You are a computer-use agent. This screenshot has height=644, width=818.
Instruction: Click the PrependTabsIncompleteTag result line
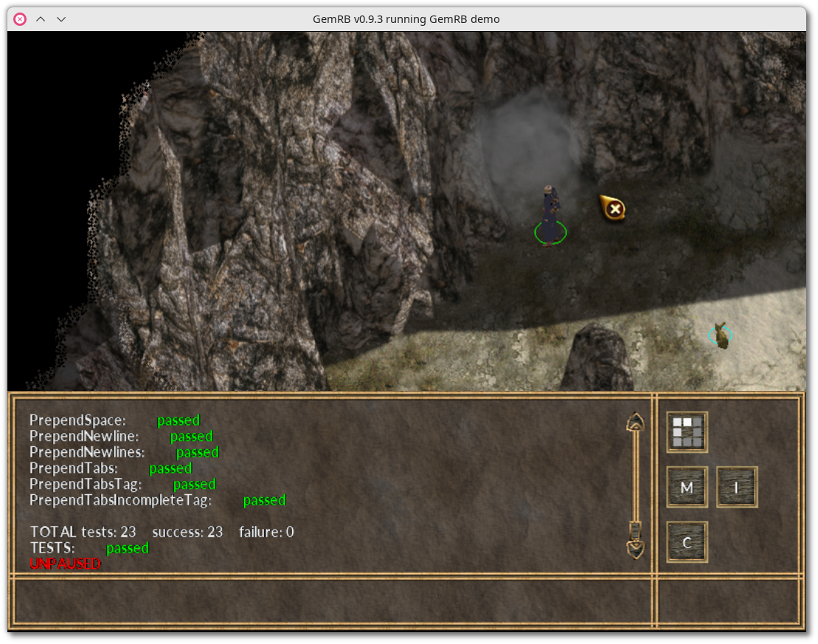click(x=157, y=500)
